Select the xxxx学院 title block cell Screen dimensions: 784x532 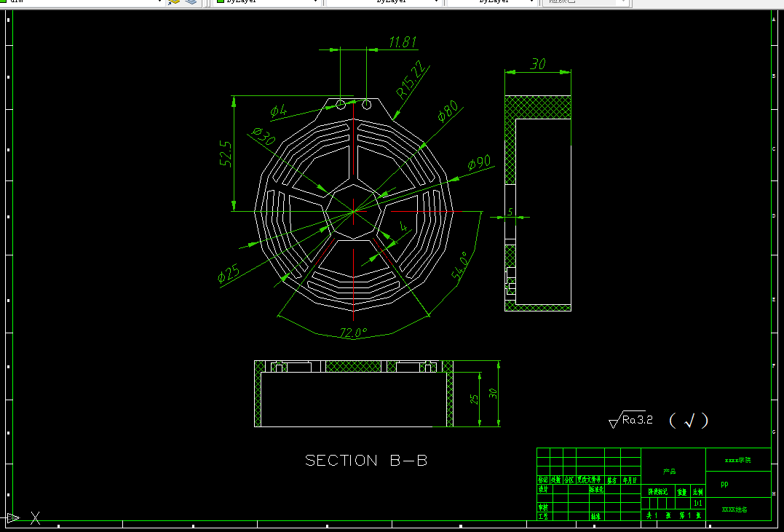coord(738,460)
